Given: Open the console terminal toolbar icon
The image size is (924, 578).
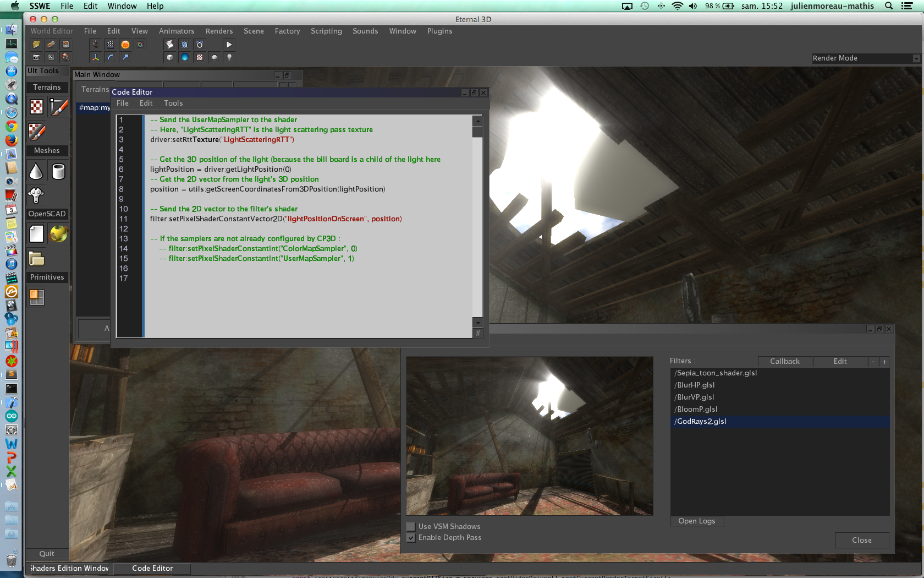Looking at the screenshot, I should [x=51, y=57].
